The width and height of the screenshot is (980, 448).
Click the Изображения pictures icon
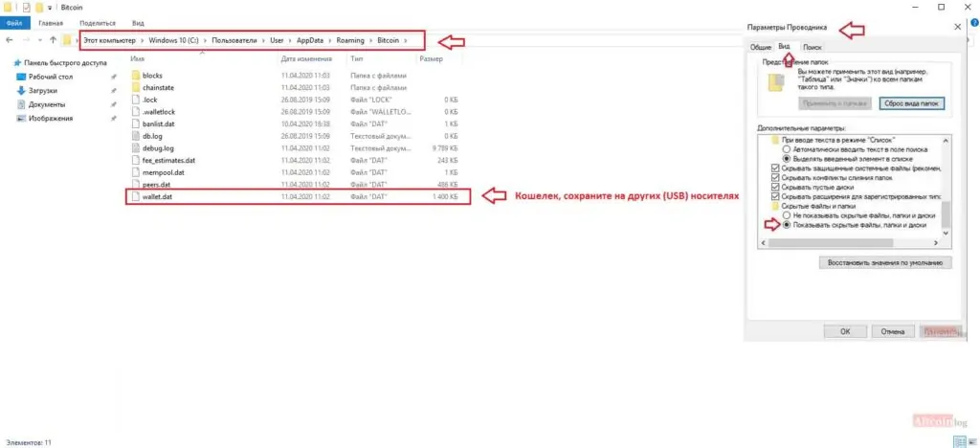(21, 118)
